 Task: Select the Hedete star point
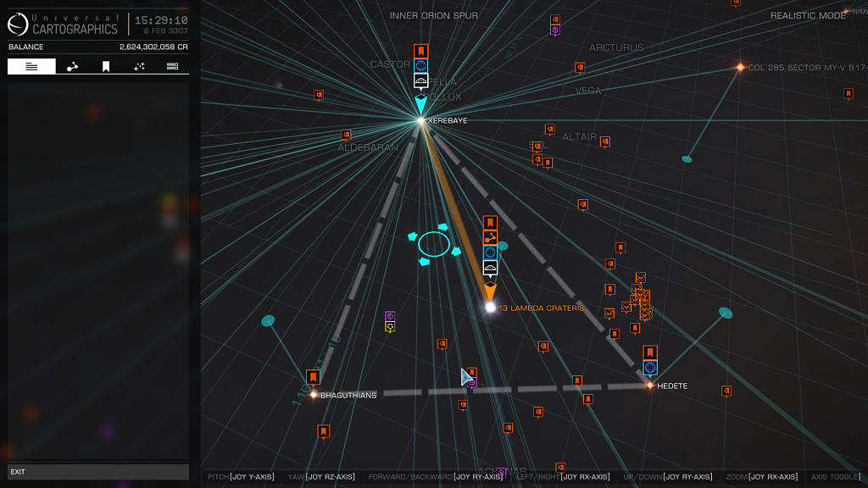pyautogui.click(x=650, y=385)
